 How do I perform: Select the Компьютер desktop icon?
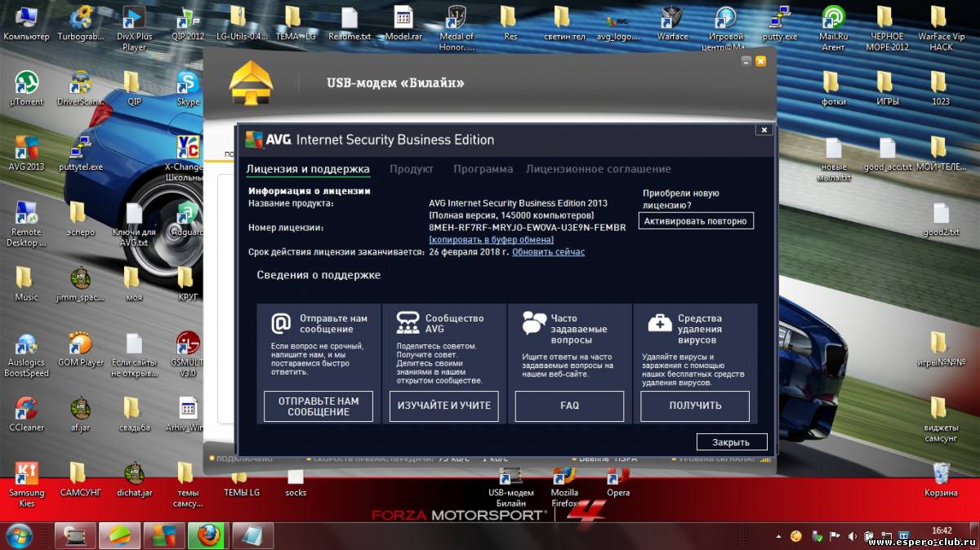pyautogui.click(x=26, y=24)
